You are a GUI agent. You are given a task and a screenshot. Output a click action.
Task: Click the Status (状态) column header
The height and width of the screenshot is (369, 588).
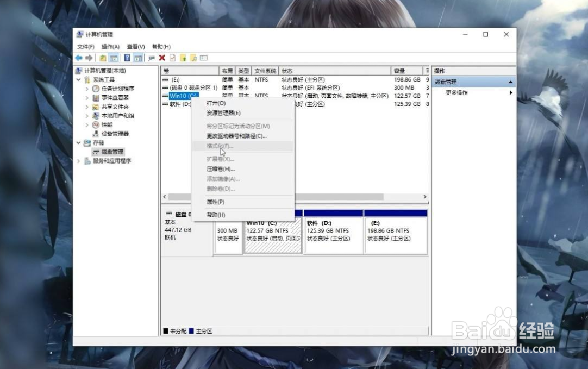point(335,71)
